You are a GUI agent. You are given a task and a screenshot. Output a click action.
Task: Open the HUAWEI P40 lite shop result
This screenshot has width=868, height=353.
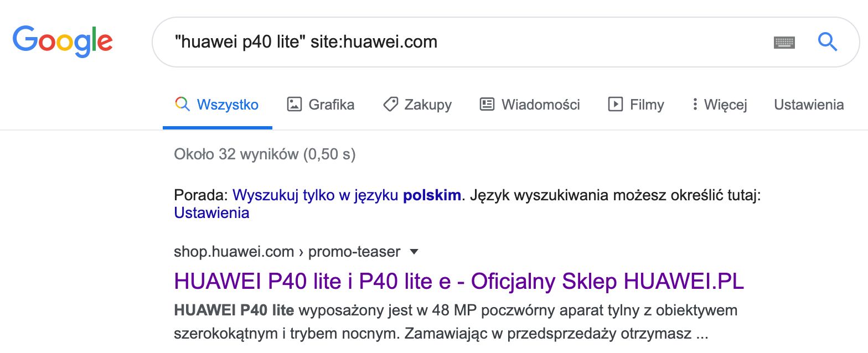coord(459,281)
